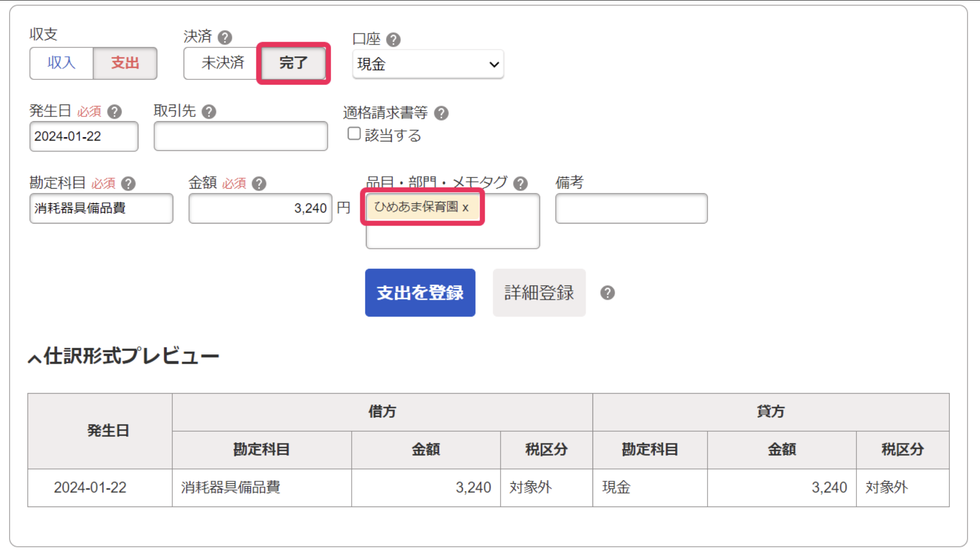Open help icon beside 金額 必須
980x553 pixels.
[259, 183]
